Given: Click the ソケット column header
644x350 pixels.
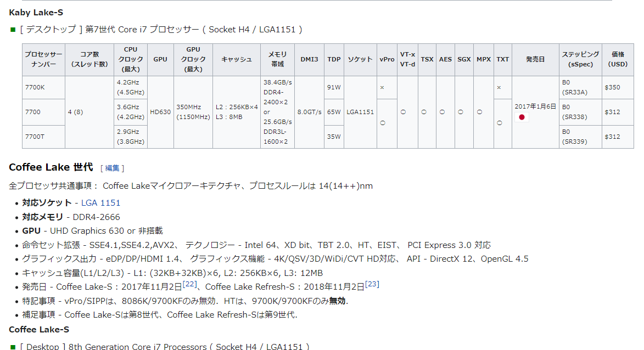Looking at the screenshot, I should tap(360, 59).
